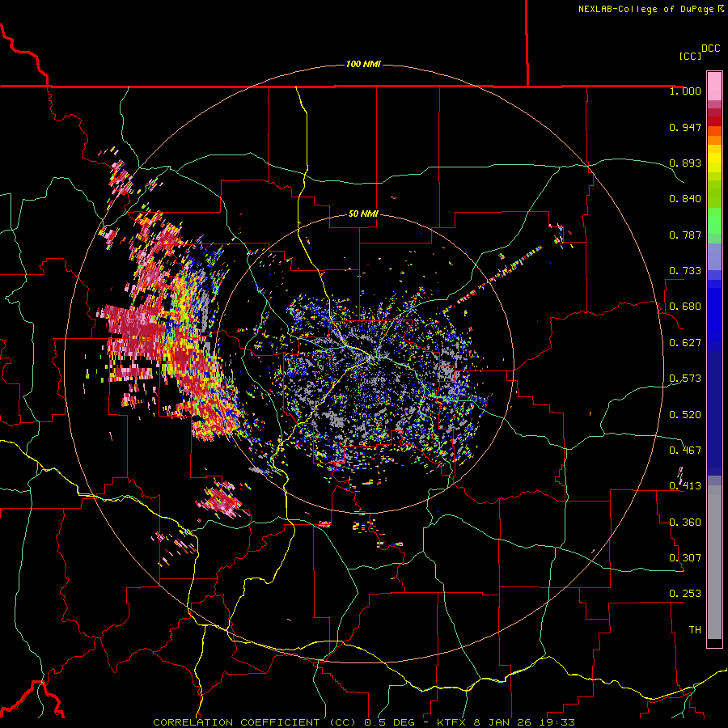Click the Correlation Coefficient caption at the bottom

tap(363, 722)
